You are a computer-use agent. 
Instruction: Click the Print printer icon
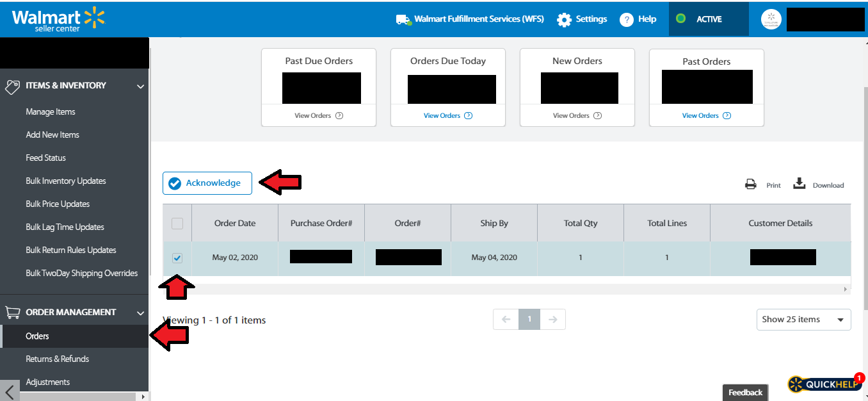click(751, 184)
